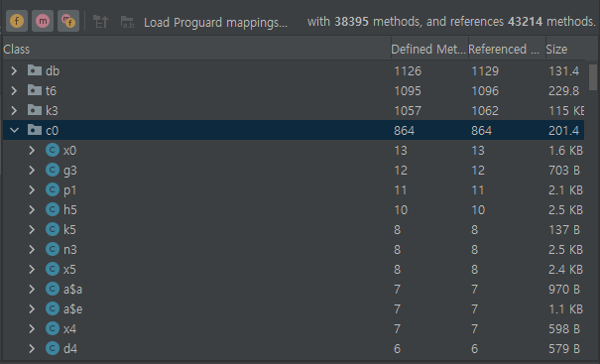600x364 pixels.
Task: Expand class h5 node
Action: (32, 209)
